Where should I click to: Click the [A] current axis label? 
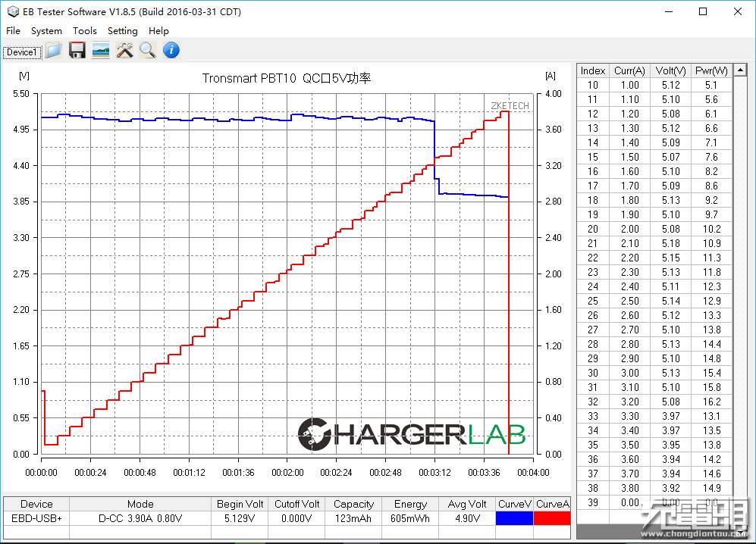(550, 76)
